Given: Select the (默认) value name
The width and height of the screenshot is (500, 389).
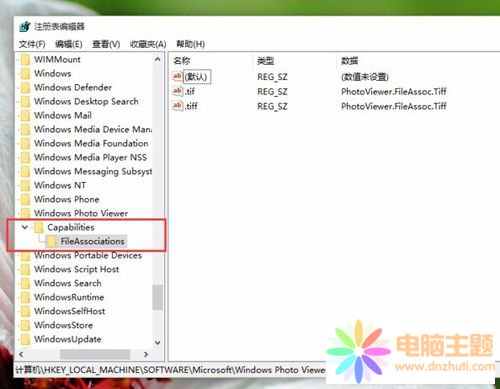Looking at the screenshot, I should tap(197, 77).
